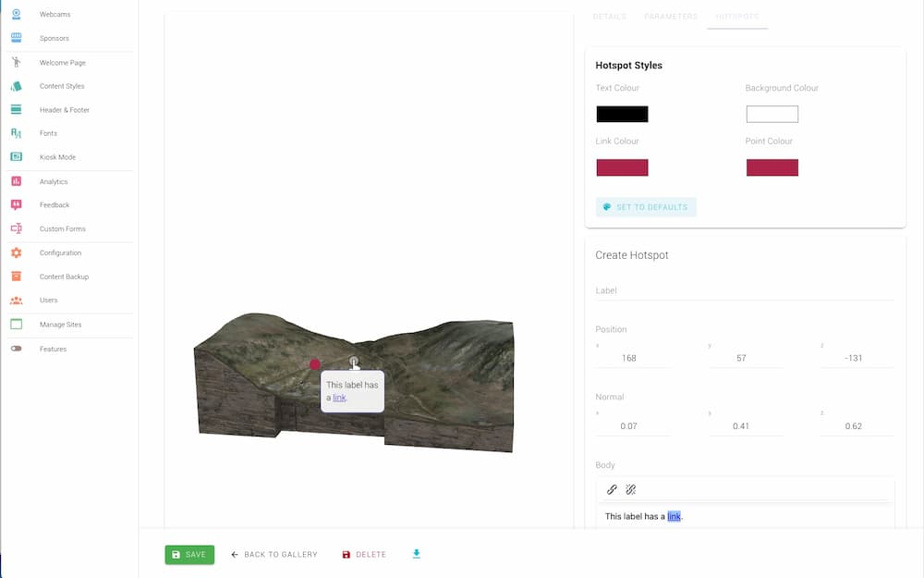Click the Users group icon
Image resolution: width=924 pixels, height=578 pixels.
pos(16,301)
